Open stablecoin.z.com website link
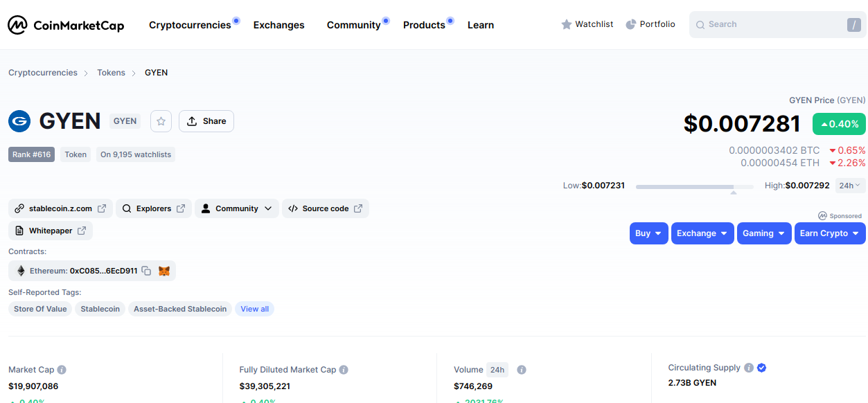 (x=60, y=208)
